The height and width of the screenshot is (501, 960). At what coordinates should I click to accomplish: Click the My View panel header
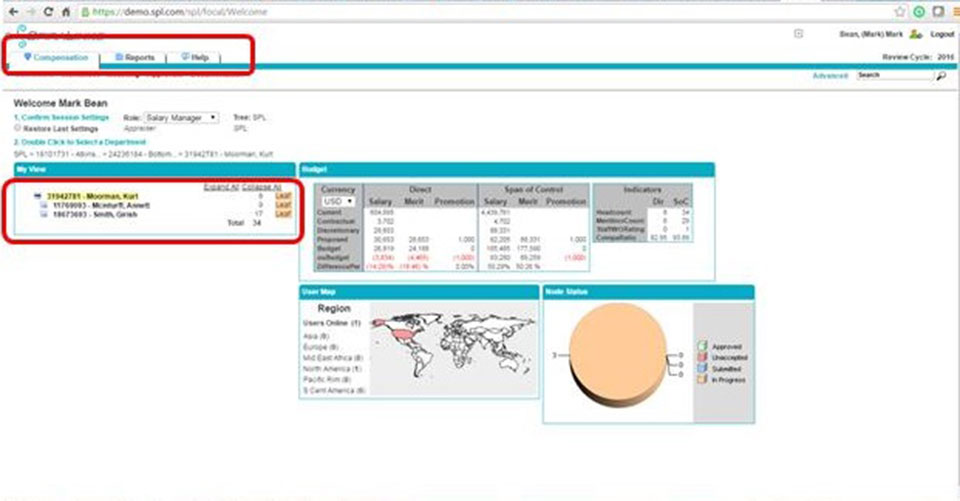(x=154, y=169)
